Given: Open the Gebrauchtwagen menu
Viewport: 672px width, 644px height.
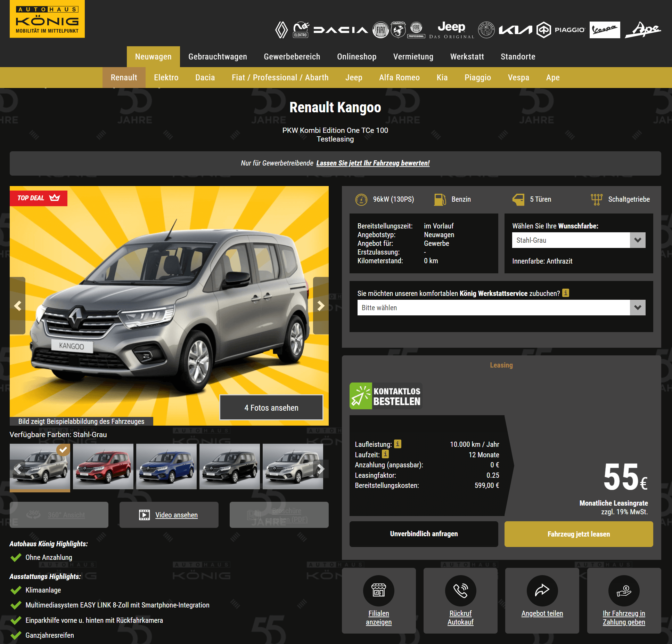Looking at the screenshot, I should [218, 57].
